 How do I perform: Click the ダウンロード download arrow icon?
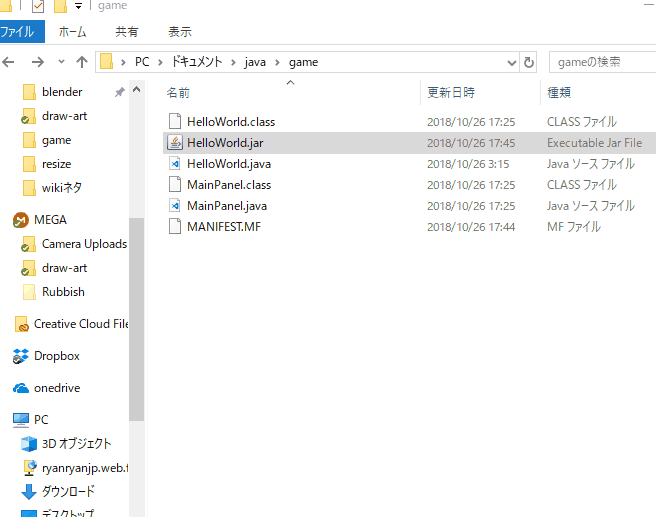click(x=29, y=492)
